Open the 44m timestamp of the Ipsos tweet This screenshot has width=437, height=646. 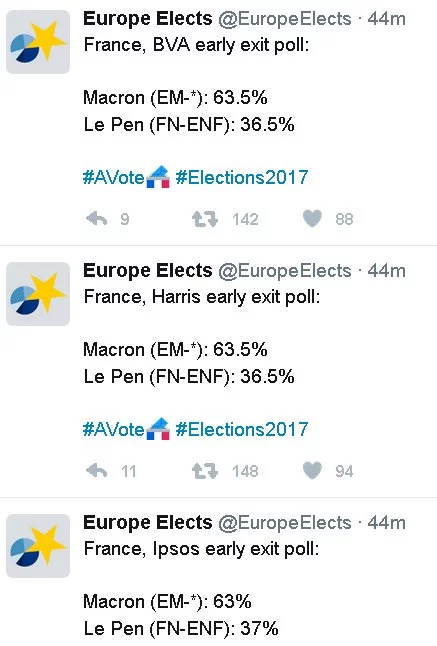pyautogui.click(x=386, y=523)
